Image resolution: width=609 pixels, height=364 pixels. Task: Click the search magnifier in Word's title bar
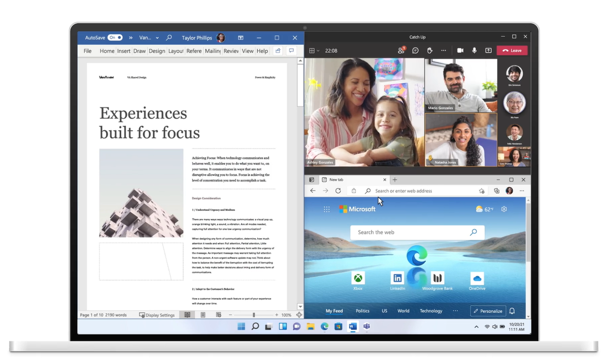click(x=169, y=38)
